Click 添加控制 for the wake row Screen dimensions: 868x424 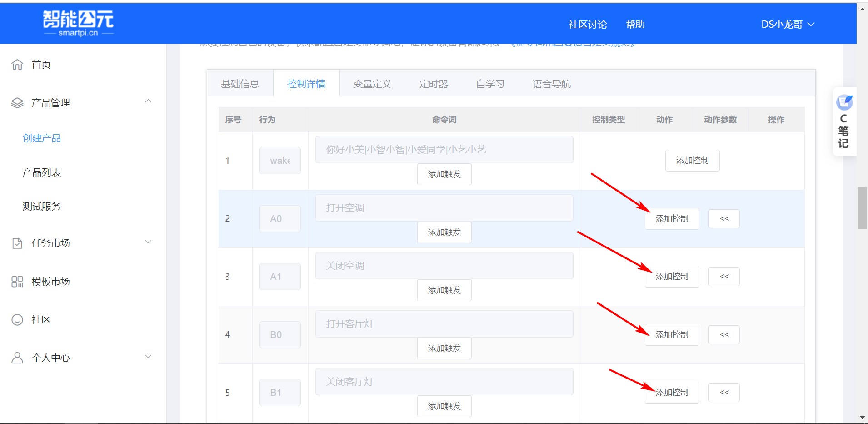(692, 161)
